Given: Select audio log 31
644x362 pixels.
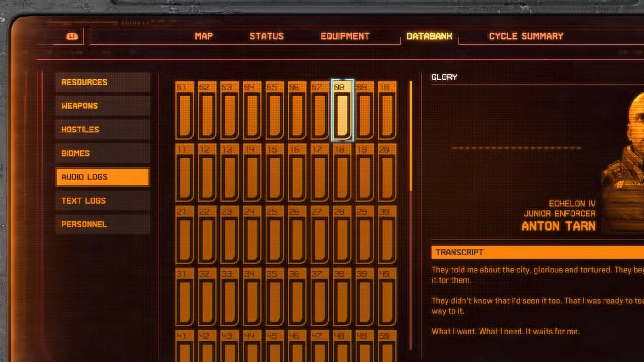Looking at the screenshot, I should (x=185, y=297).
